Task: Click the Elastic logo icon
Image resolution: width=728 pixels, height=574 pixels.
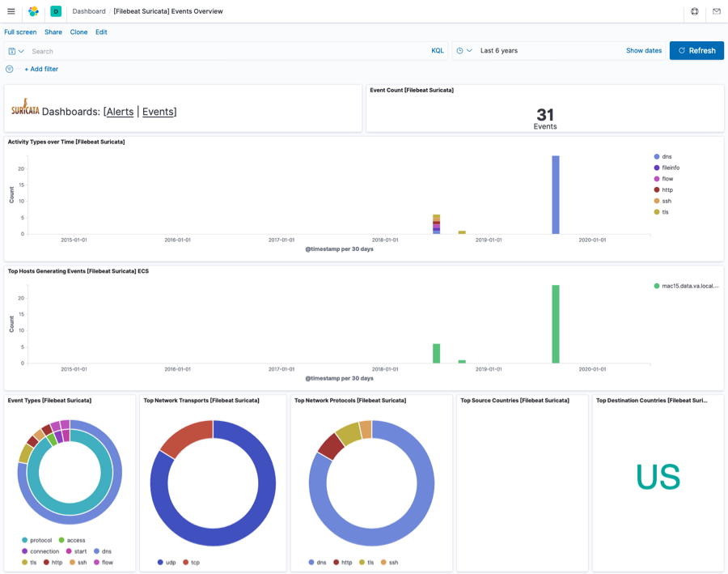Action: [x=33, y=11]
